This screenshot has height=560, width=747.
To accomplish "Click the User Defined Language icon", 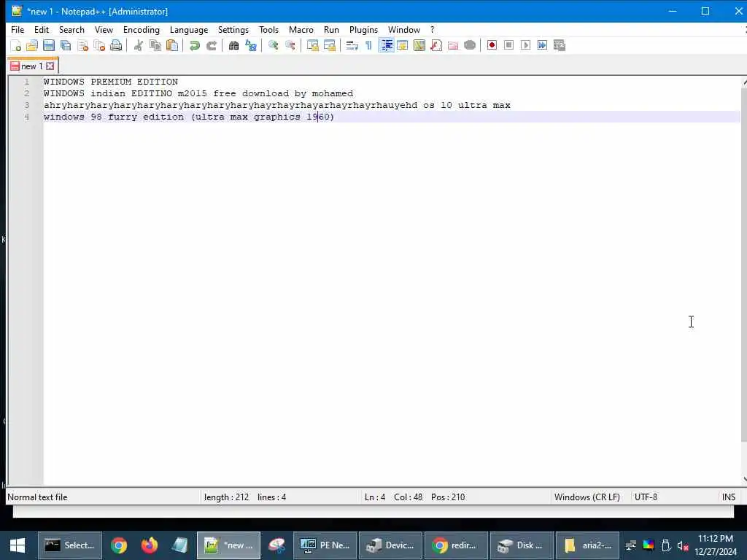I will click(403, 45).
